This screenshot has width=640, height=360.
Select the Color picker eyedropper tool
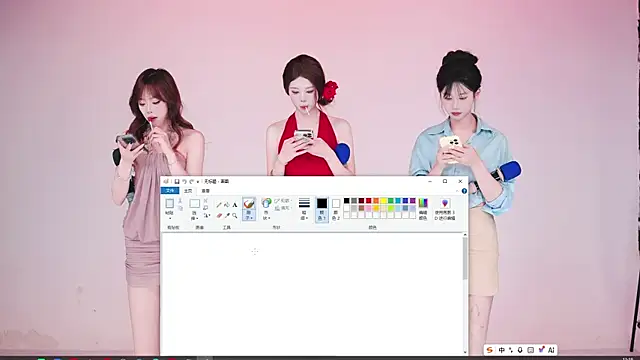coord(227,215)
